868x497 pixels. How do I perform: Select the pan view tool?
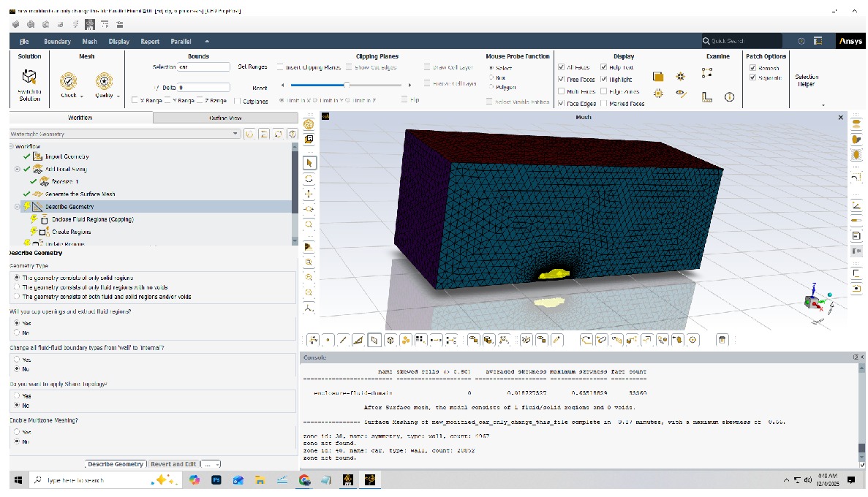coord(309,194)
